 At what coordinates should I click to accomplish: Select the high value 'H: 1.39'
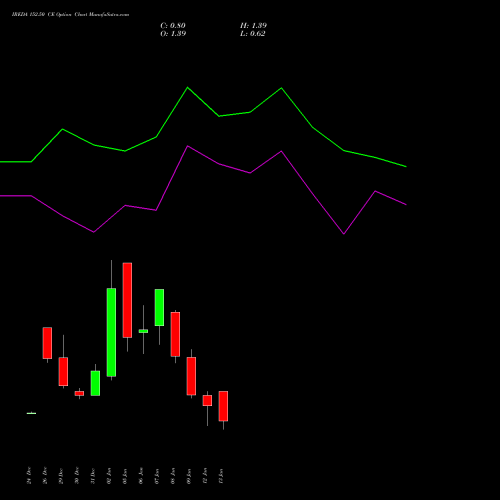click(253, 26)
